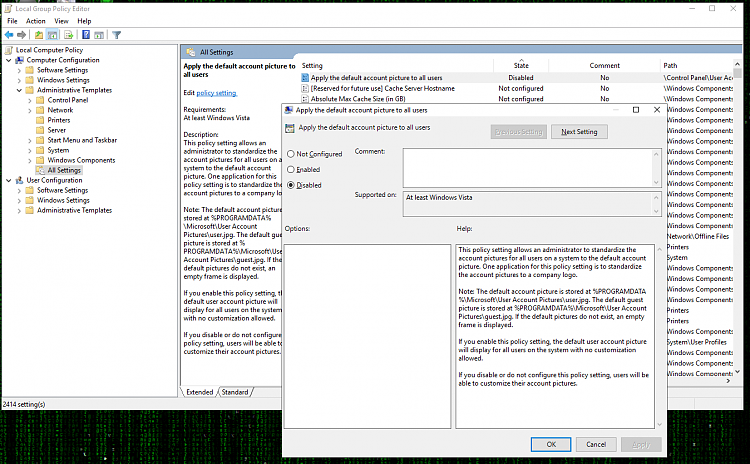Click the settings list vertical scrollbar
750x464 pixels.
coord(737,218)
